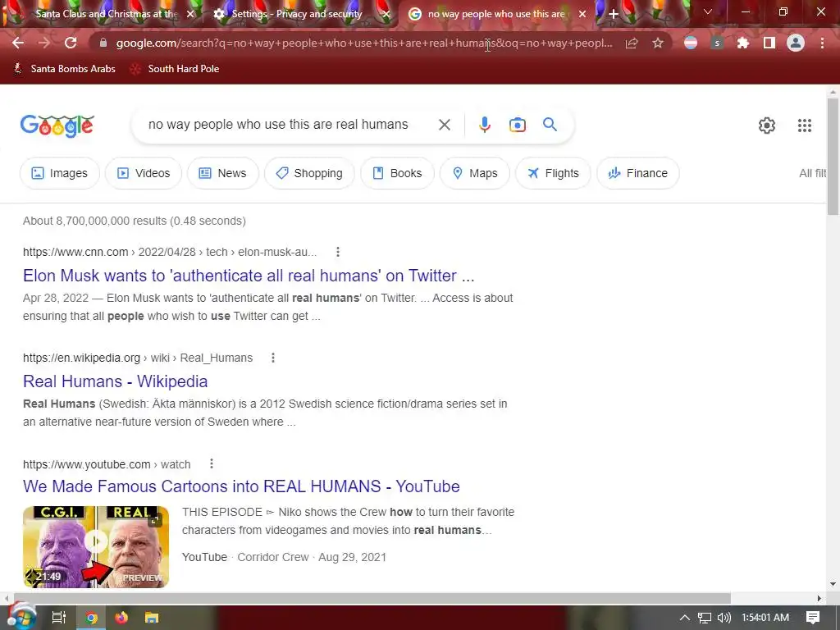Open Task View in the taskbar
840x630 pixels.
[x=58, y=618]
